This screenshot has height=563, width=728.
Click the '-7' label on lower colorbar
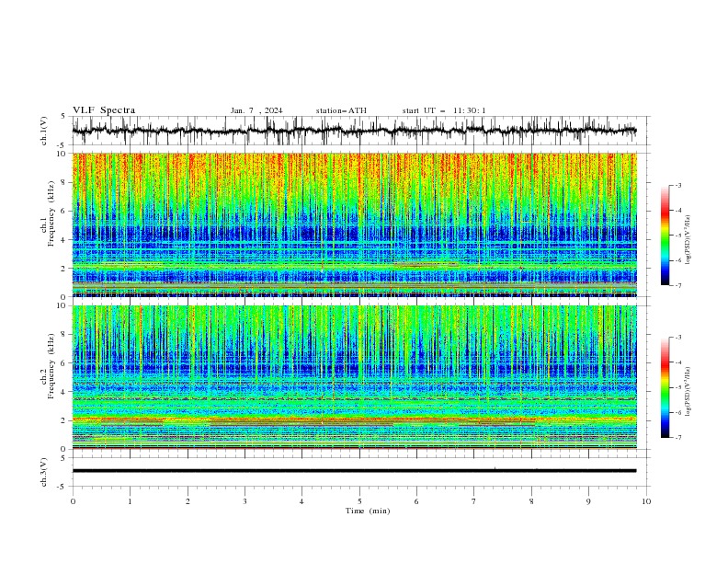coord(677,438)
